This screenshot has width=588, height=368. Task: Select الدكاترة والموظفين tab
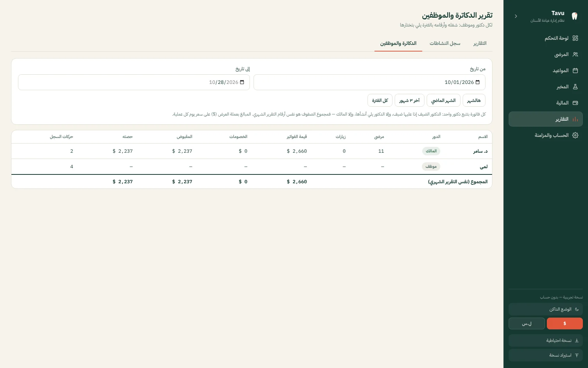pyautogui.click(x=398, y=43)
